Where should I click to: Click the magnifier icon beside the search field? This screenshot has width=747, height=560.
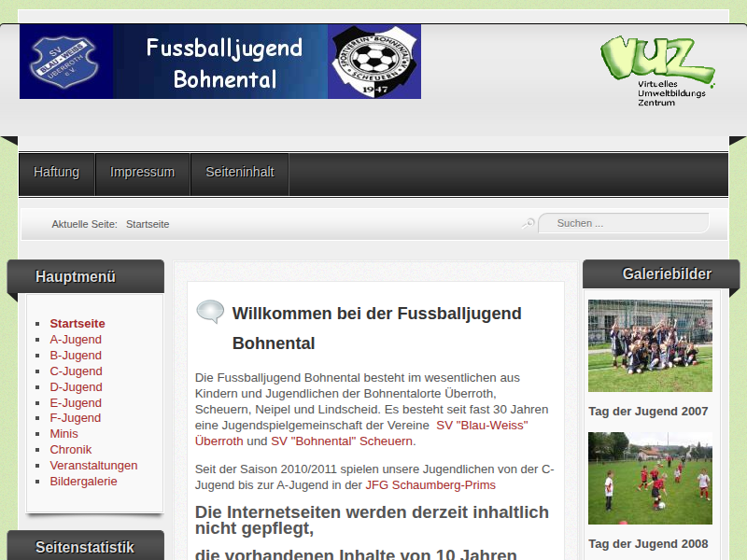(528, 223)
